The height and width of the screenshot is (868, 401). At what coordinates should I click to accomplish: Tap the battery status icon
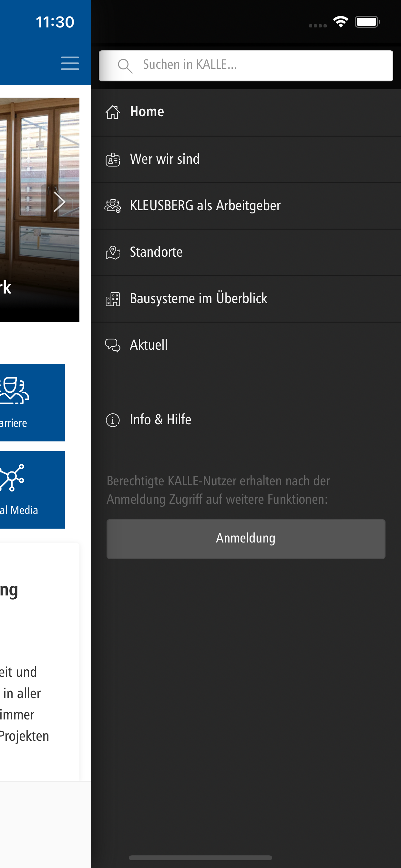pyautogui.click(x=367, y=22)
